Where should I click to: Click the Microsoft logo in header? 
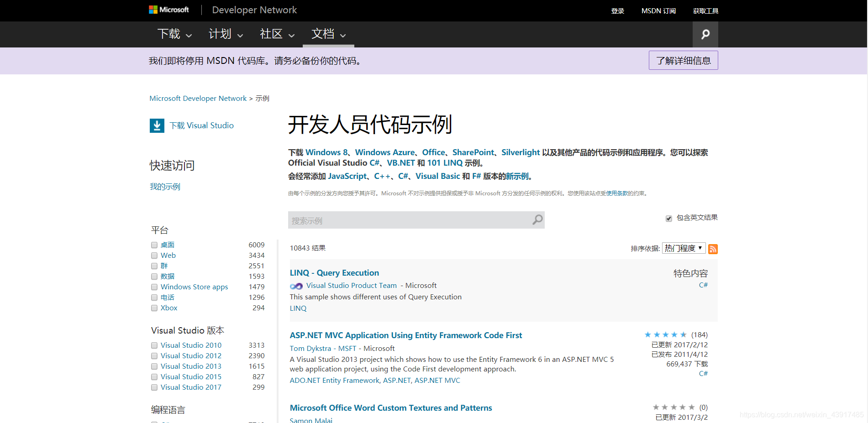tap(168, 10)
